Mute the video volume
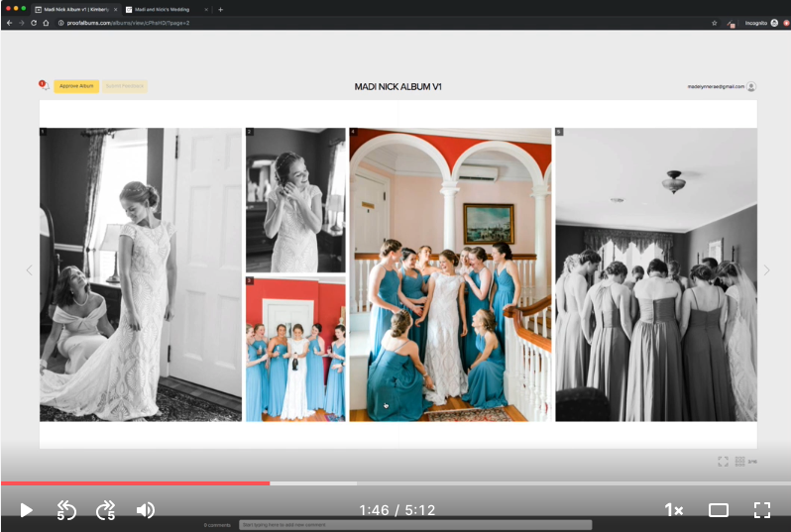 (145, 510)
